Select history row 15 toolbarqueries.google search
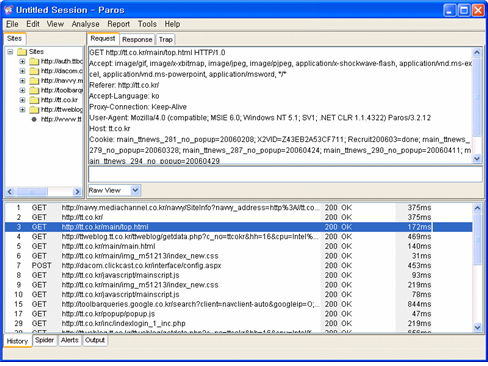 [238, 304]
